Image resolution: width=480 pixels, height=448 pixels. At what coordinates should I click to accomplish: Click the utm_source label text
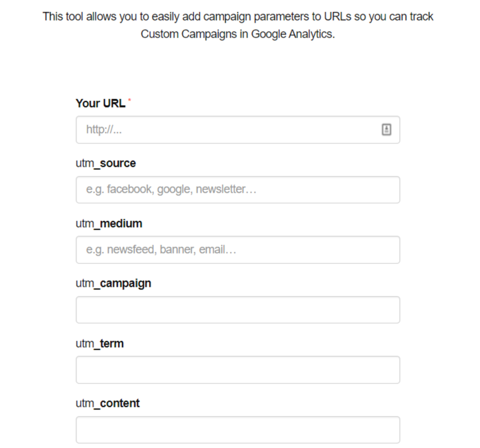pos(106,164)
